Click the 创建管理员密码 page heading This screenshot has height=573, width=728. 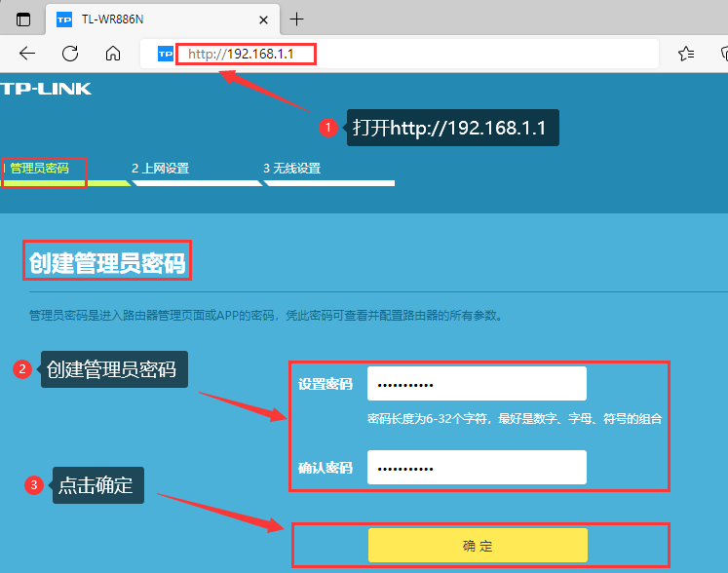point(106,262)
